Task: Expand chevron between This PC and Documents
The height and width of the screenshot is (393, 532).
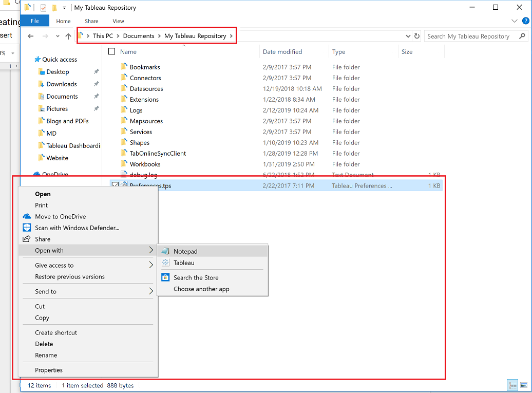Action: coord(118,36)
